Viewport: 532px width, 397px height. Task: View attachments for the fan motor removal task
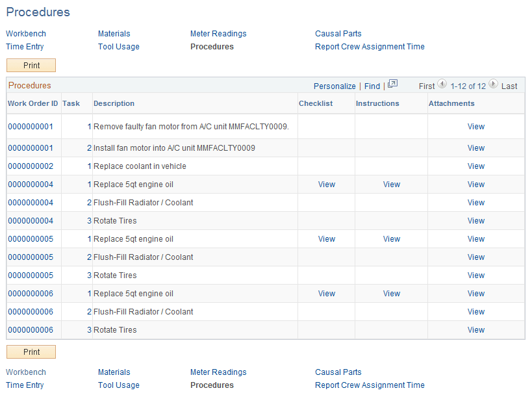point(475,127)
